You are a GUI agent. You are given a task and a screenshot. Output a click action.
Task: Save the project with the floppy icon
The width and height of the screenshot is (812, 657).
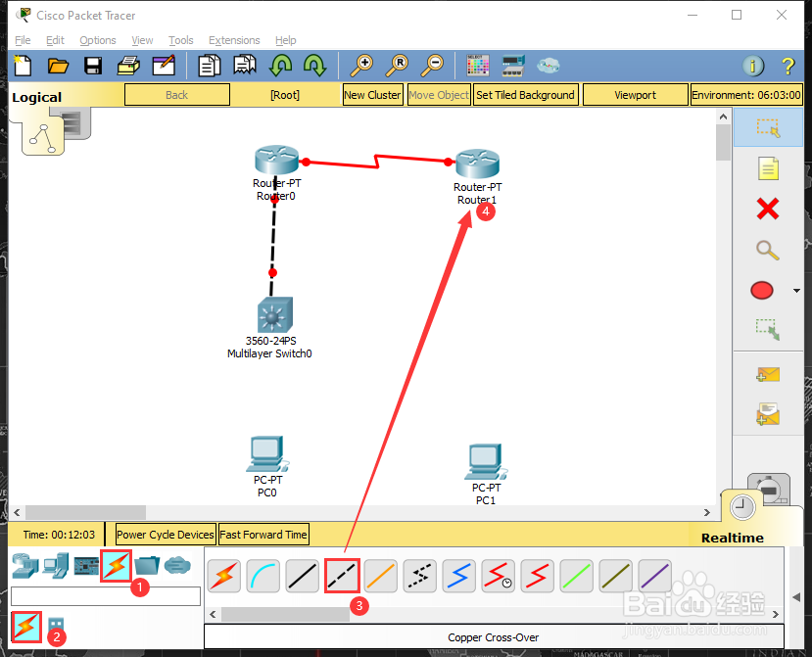click(x=93, y=66)
